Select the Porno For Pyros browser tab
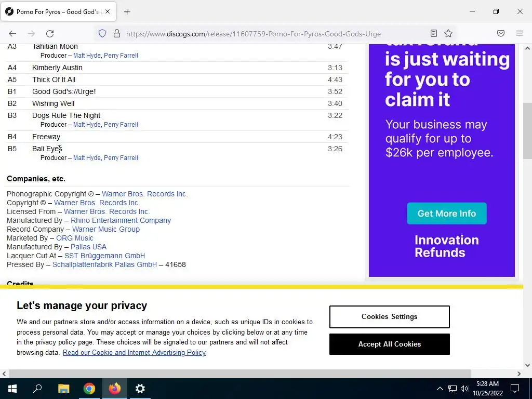Viewport: 532px width, 399px height. 58,12
